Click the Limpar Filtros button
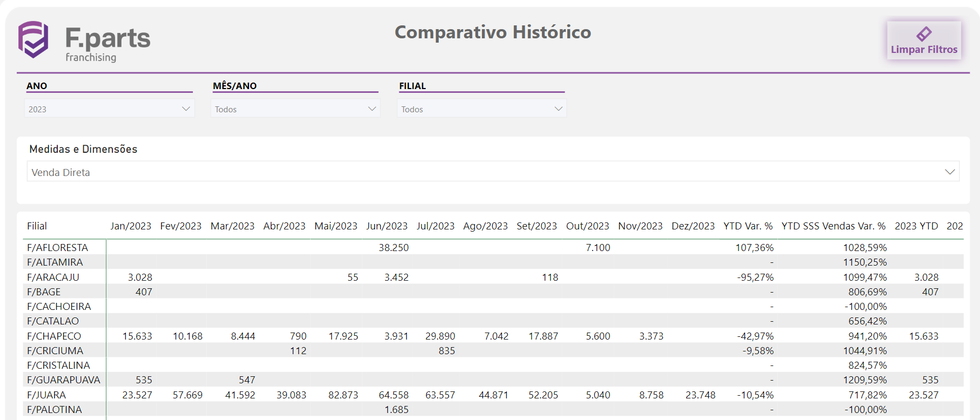980x420 pixels. (x=924, y=40)
